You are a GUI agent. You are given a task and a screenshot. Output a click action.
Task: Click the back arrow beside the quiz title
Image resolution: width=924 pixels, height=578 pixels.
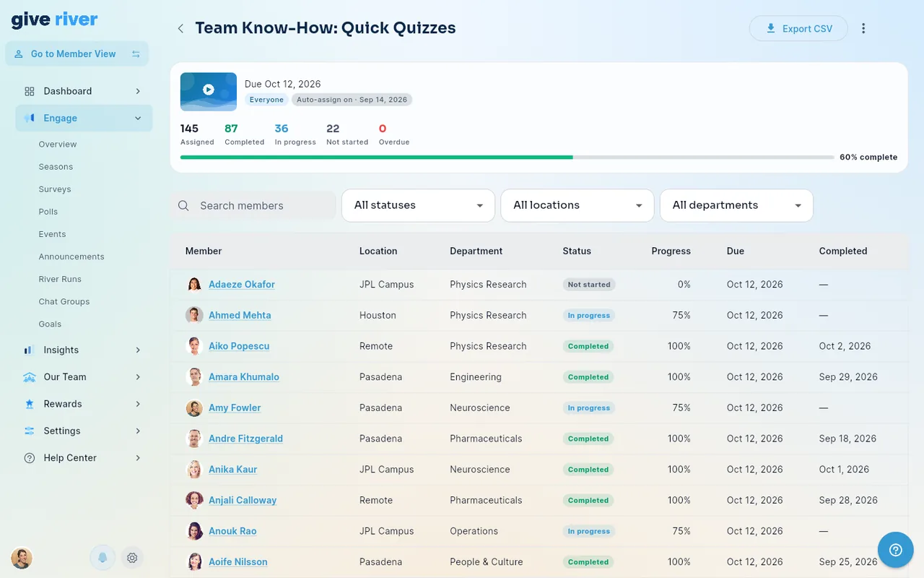(x=180, y=28)
